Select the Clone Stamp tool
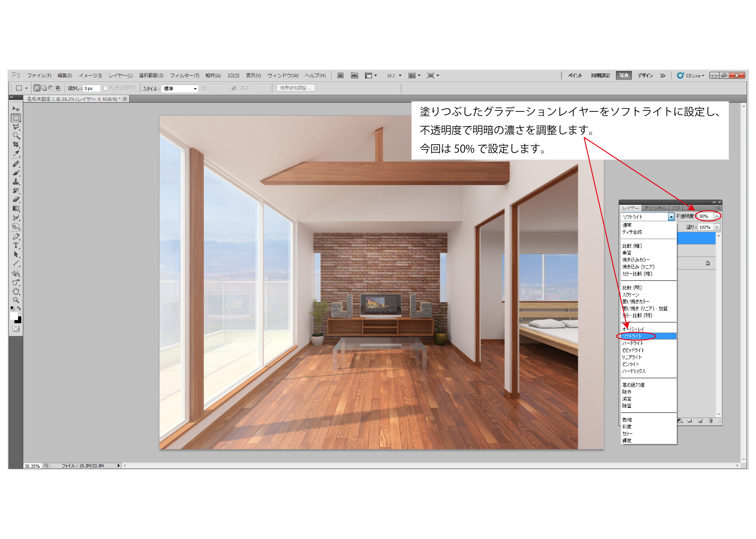This screenshot has height=539, width=756. pyautogui.click(x=16, y=181)
